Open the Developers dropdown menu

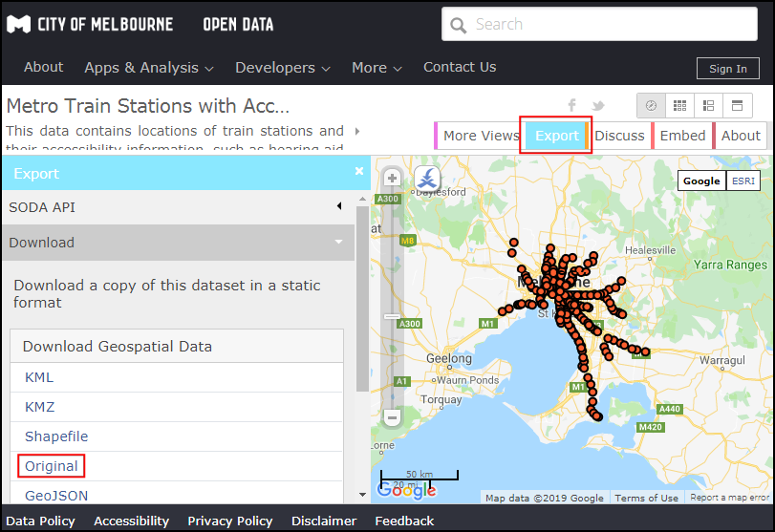(283, 68)
